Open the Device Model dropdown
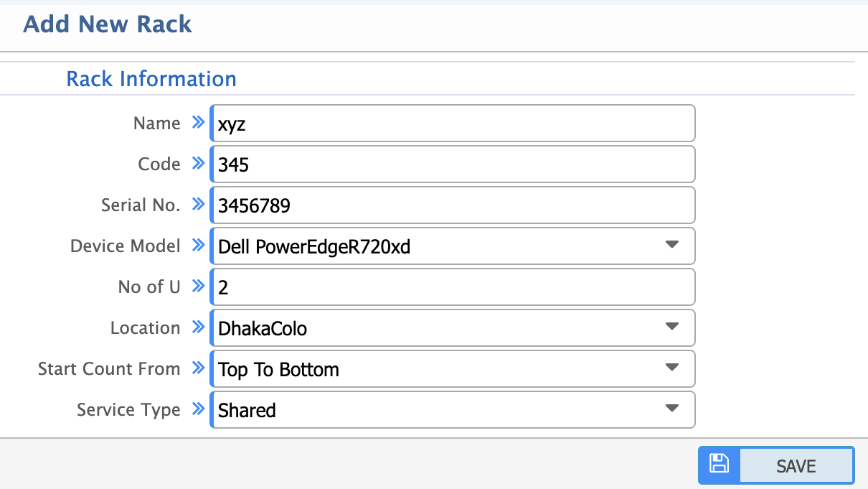Image resolution: width=868 pixels, height=489 pixels. (x=452, y=246)
